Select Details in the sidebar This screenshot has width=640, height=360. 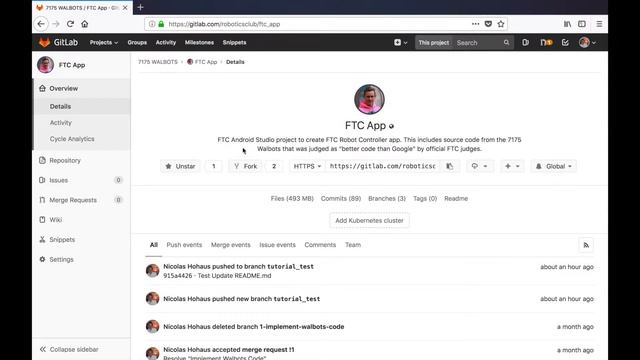click(82, 107)
